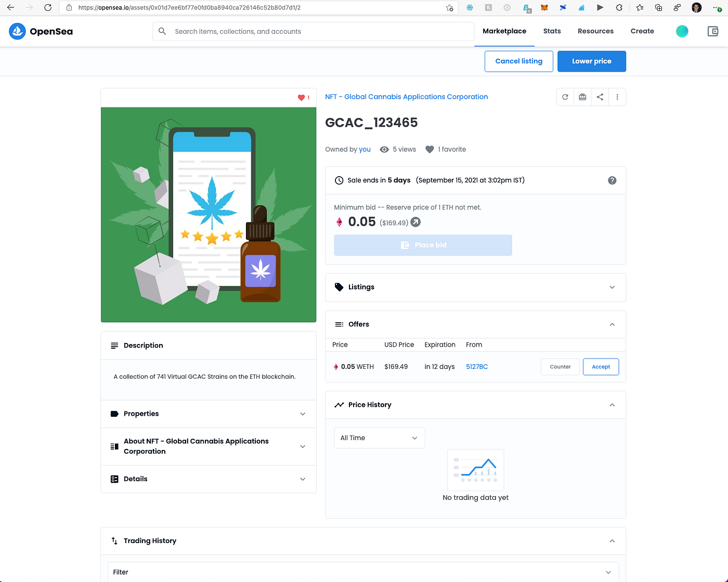Viewport: 728px width, 582px height.
Task: Click the Lower price button
Action: pyautogui.click(x=591, y=61)
